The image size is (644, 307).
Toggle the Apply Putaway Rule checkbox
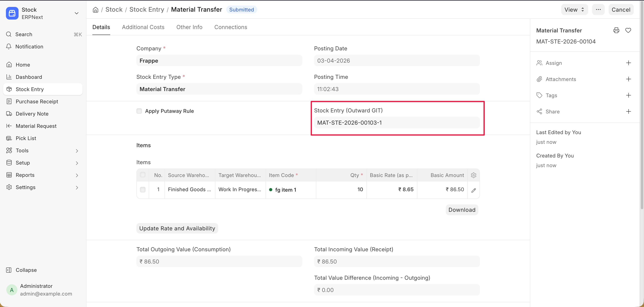click(x=139, y=111)
